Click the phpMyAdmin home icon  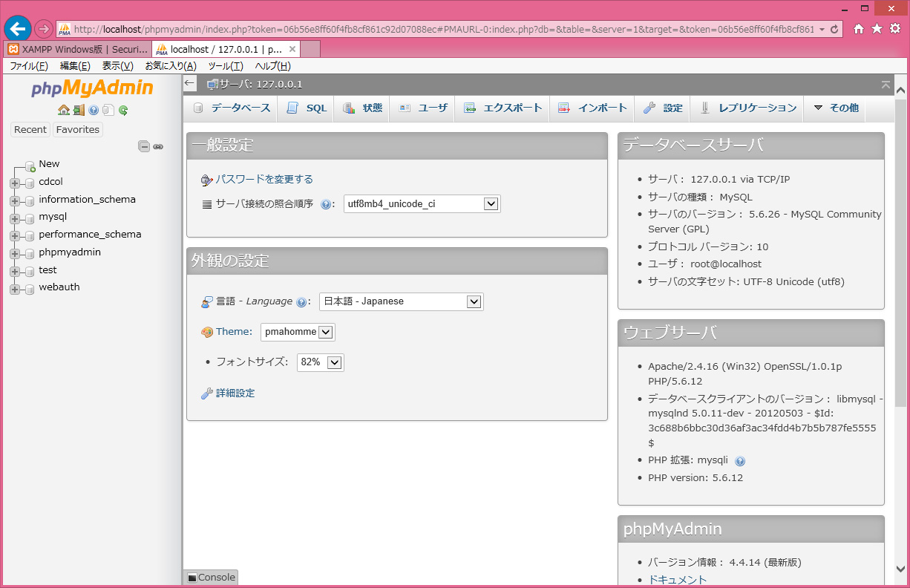64,110
